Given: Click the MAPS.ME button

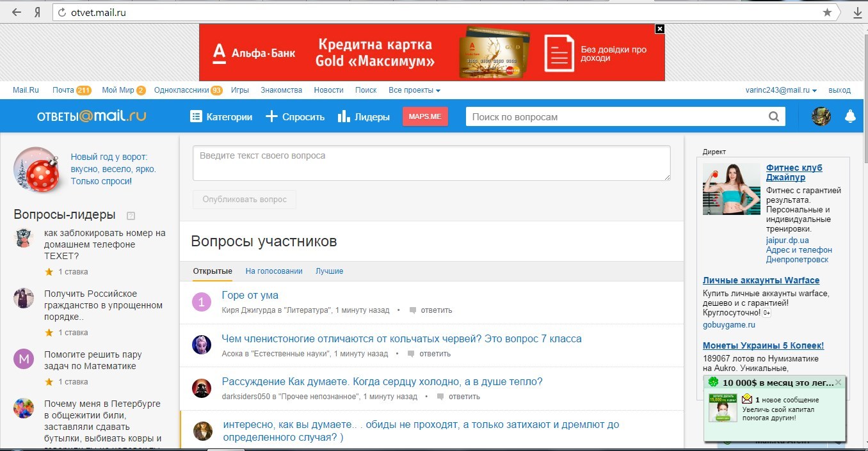Looking at the screenshot, I should [426, 116].
